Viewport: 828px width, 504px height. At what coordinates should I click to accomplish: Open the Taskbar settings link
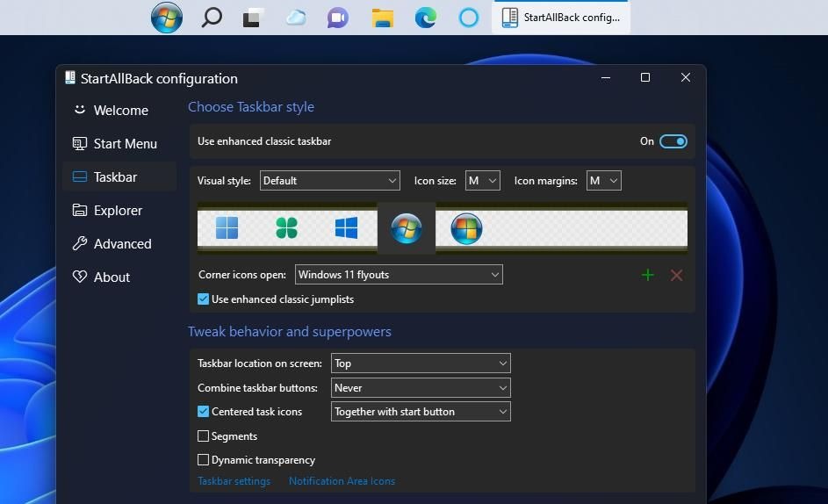[x=234, y=481]
